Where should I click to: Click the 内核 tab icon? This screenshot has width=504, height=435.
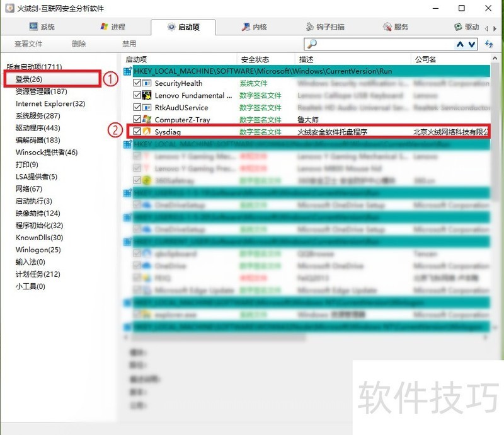pyautogui.click(x=246, y=26)
